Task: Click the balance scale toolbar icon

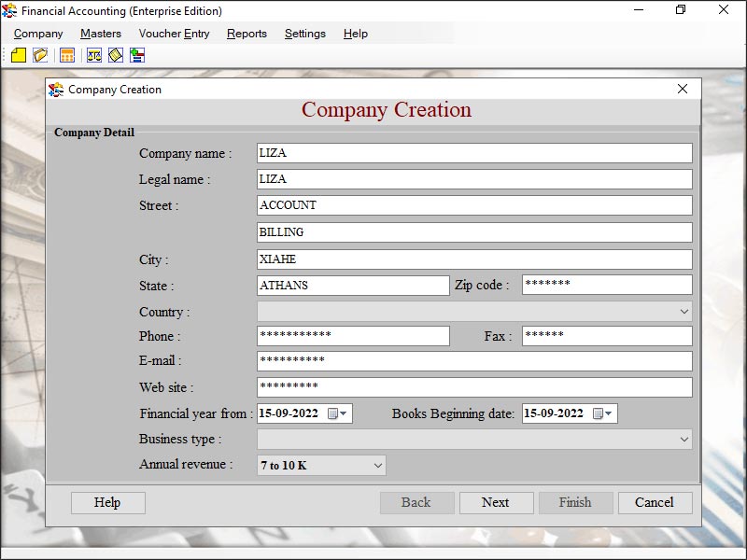Action: 94,56
